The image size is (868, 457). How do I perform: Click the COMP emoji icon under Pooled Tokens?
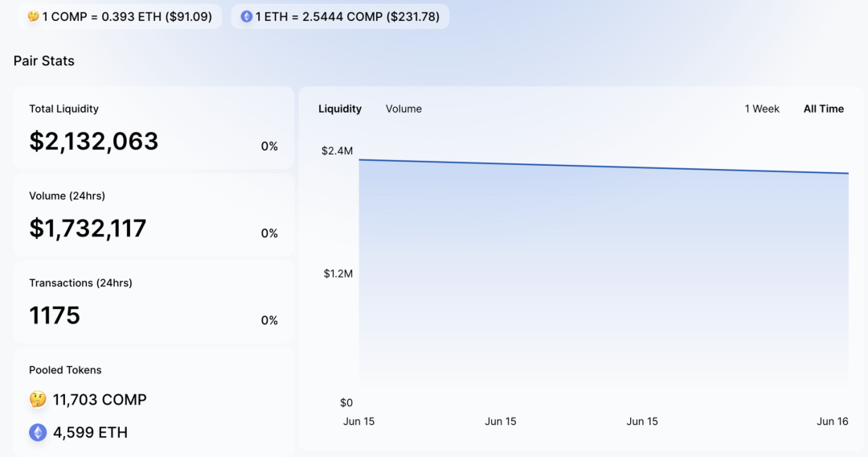38,399
